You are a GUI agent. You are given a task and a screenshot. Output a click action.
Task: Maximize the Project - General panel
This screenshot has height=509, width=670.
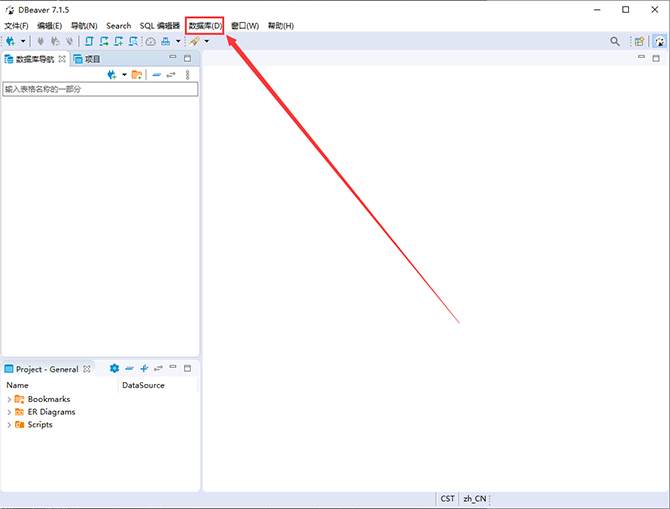pos(188,368)
